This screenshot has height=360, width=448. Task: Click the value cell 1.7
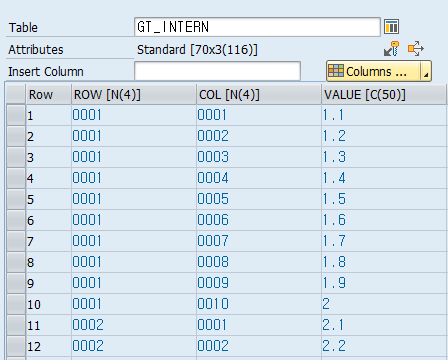click(385, 241)
